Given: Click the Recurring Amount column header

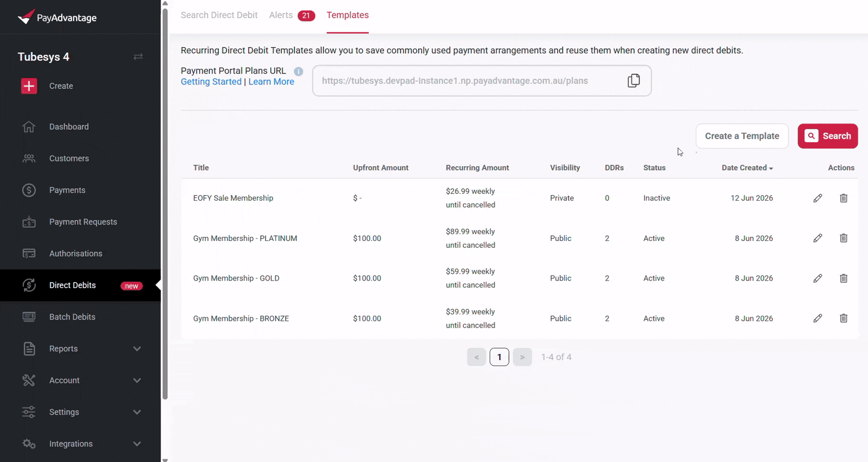Looking at the screenshot, I should pyautogui.click(x=477, y=168).
